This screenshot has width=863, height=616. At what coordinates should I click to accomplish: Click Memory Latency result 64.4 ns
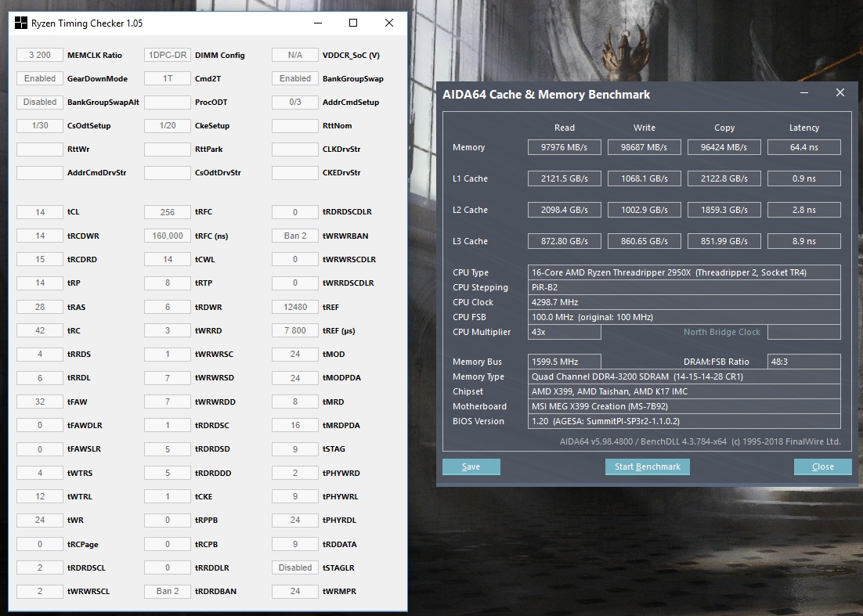click(804, 147)
